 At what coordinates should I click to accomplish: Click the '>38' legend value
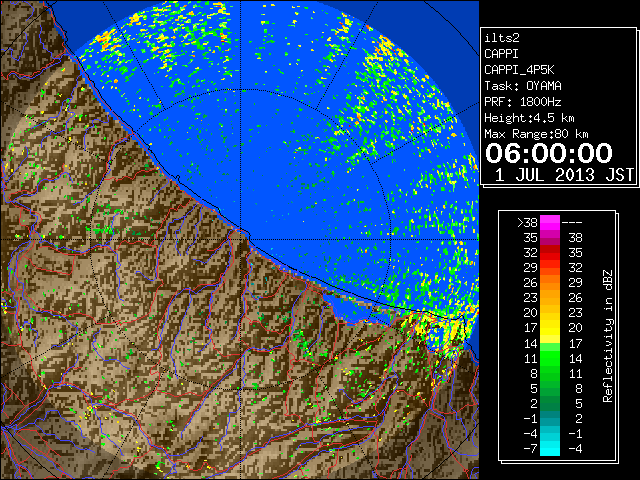click(527, 223)
